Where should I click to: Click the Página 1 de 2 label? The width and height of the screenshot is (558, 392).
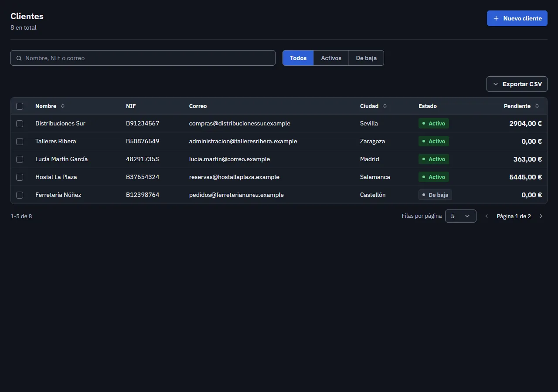pos(514,216)
